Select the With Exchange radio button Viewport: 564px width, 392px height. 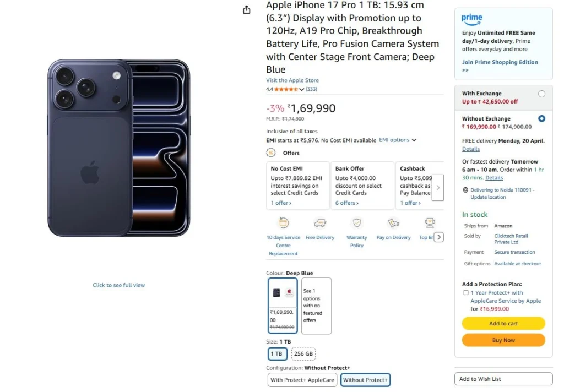pyautogui.click(x=541, y=94)
